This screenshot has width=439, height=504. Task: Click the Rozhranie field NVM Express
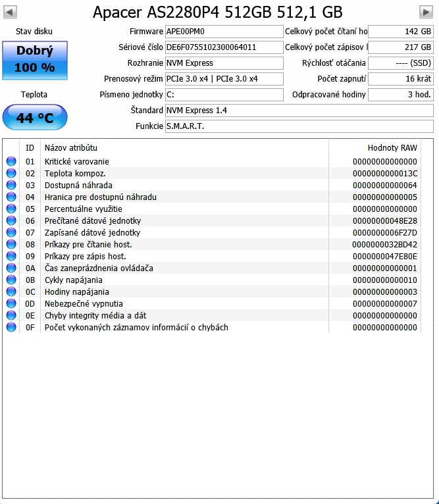click(224, 63)
